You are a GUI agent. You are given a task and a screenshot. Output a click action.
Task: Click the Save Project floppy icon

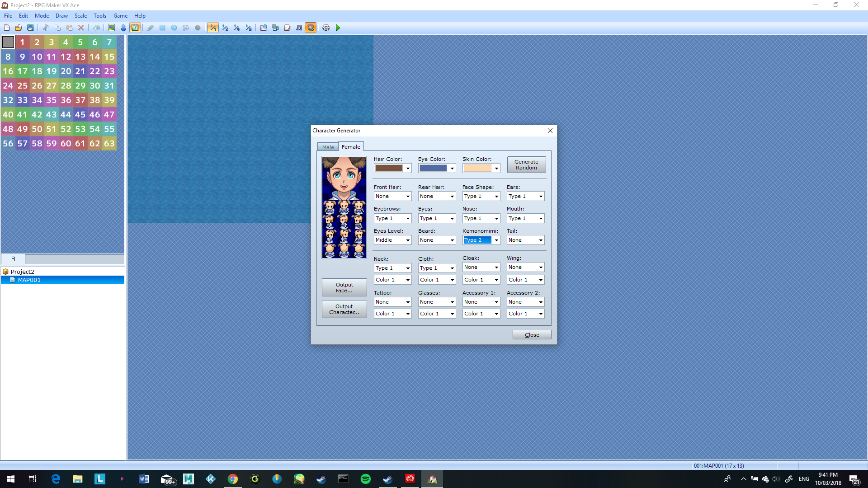[x=30, y=28]
